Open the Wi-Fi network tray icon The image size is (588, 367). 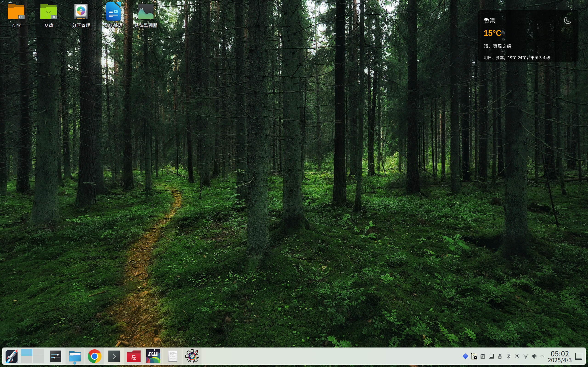(x=526, y=356)
